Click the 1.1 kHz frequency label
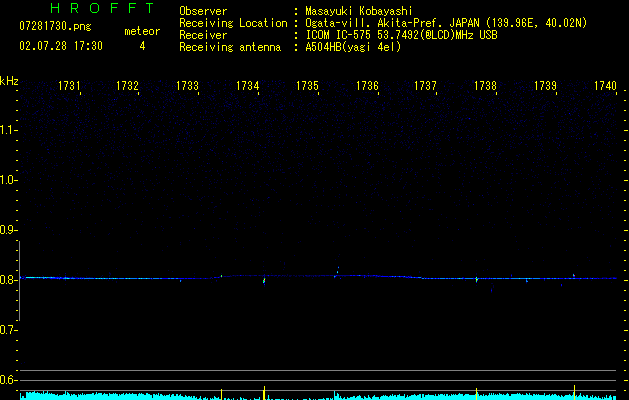 point(8,130)
